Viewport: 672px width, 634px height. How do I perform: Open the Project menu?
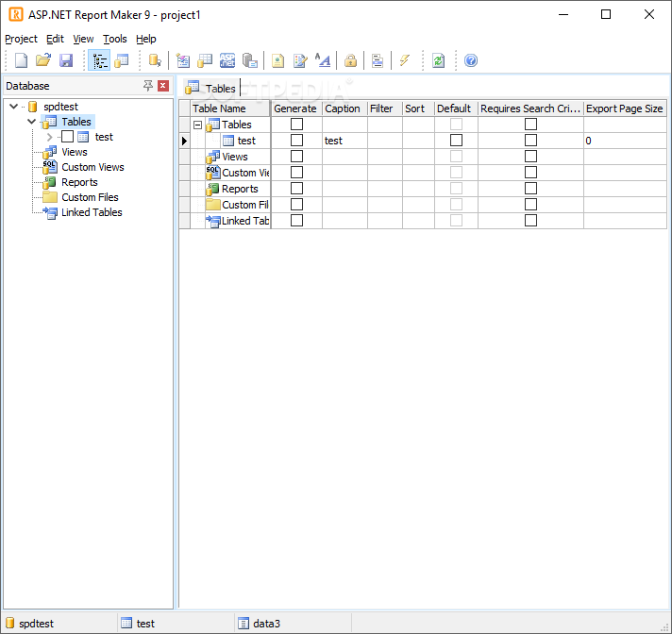tap(21, 39)
